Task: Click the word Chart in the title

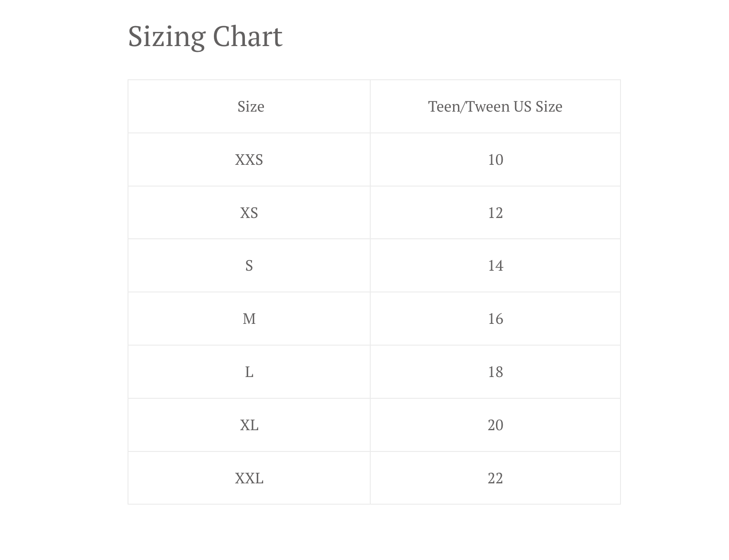Action: point(248,35)
